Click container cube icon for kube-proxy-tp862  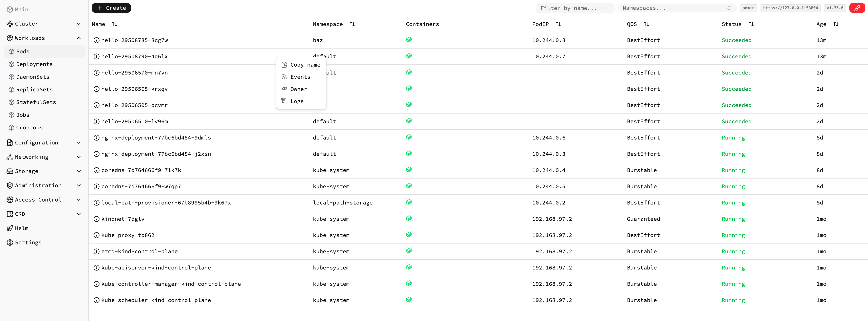coord(409,235)
